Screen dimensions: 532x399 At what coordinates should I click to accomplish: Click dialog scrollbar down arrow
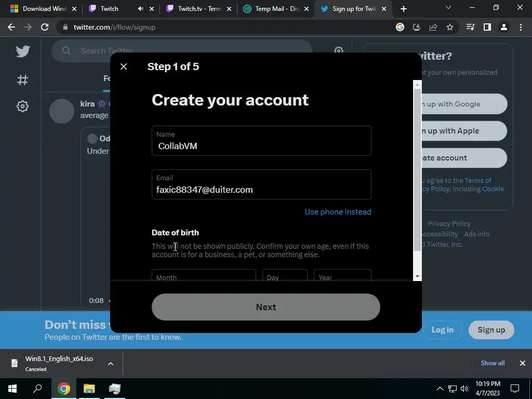click(x=417, y=276)
